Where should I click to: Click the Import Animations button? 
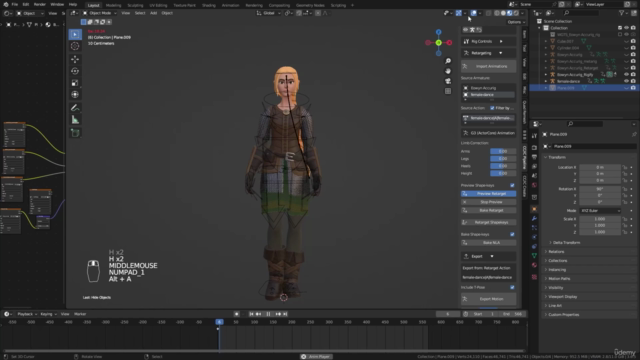pyautogui.click(x=489, y=66)
